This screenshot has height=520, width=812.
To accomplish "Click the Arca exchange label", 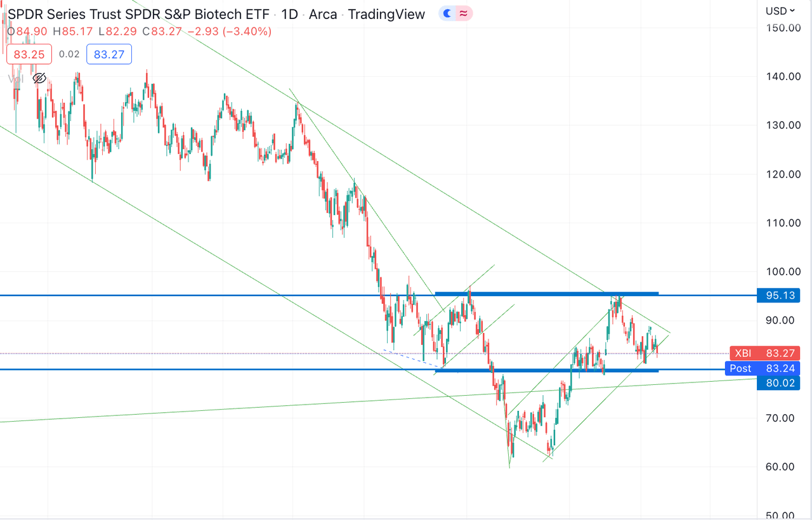I will pos(323,14).
